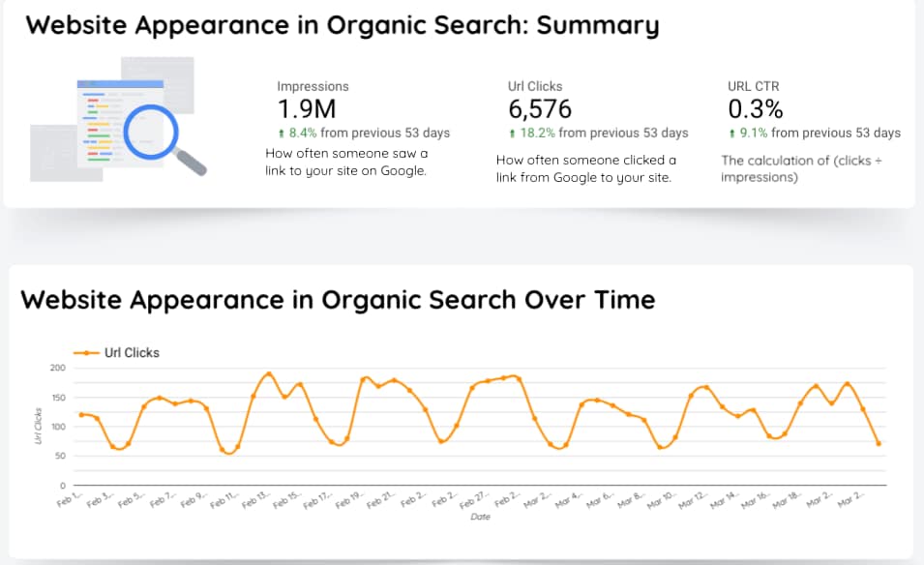924x565 pixels.
Task: Click the 200 value on the y-axis
Action: coord(57,368)
